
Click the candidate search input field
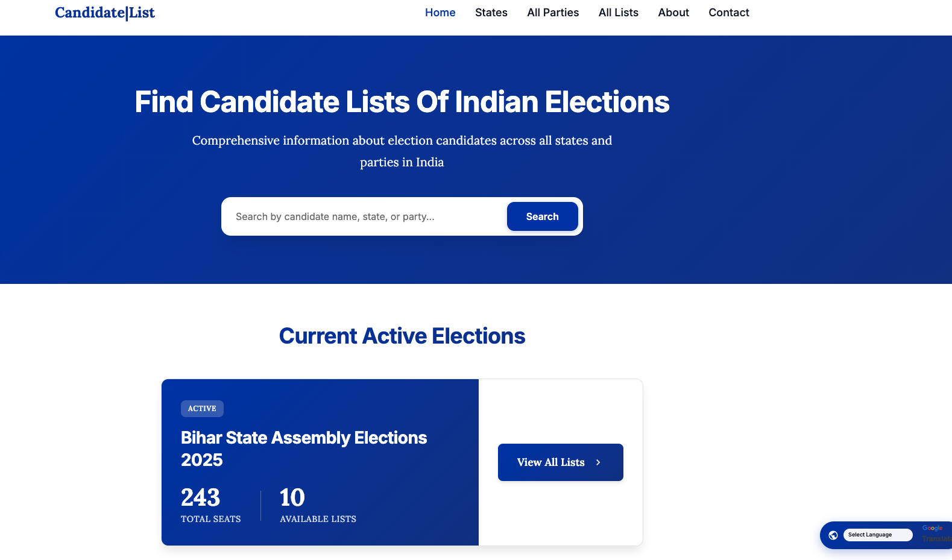pyautogui.click(x=362, y=216)
